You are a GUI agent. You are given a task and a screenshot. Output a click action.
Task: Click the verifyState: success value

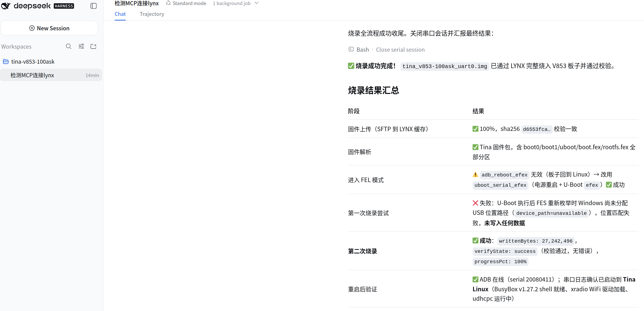pos(505,252)
